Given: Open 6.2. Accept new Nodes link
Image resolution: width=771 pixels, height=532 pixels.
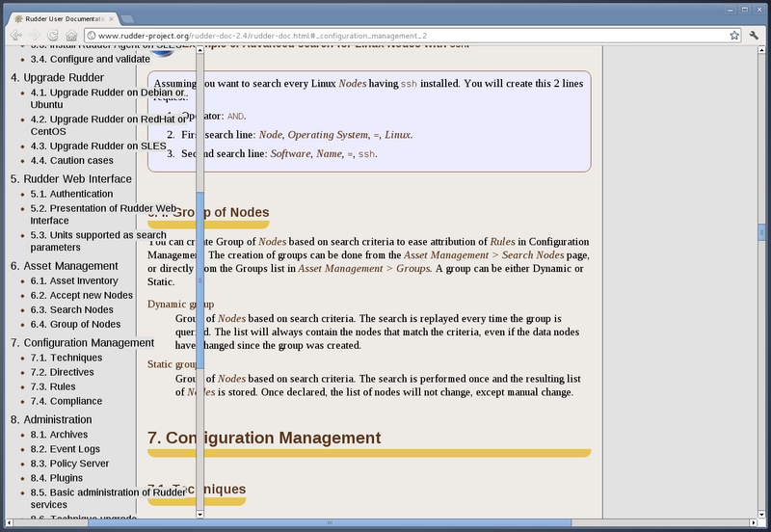Looking at the screenshot, I should coord(82,295).
